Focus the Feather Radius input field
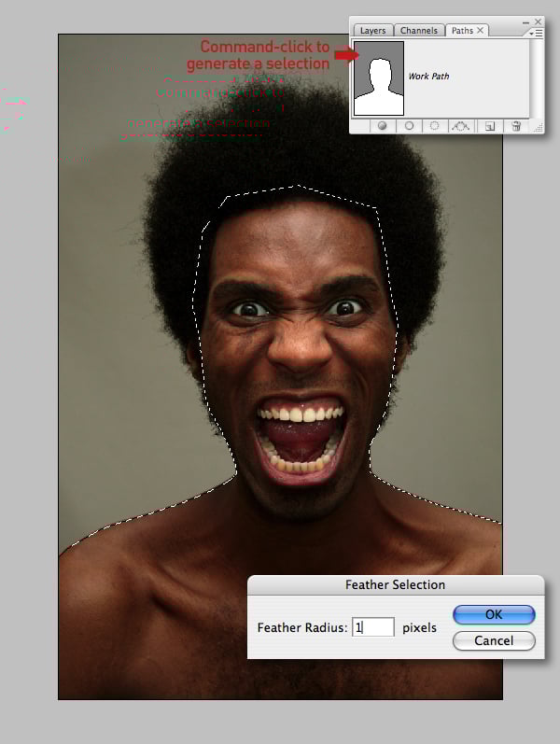This screenshot has width=560, height=744. pos(373,627)
